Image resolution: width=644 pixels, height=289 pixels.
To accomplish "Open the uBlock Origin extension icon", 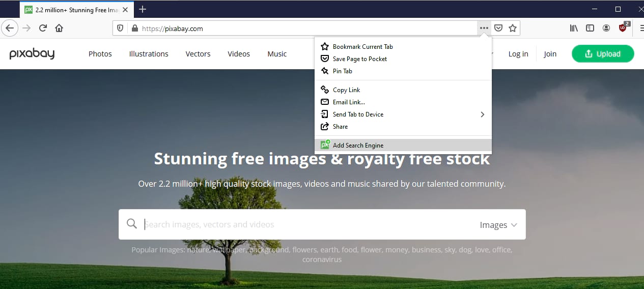I will coord(623,28).
